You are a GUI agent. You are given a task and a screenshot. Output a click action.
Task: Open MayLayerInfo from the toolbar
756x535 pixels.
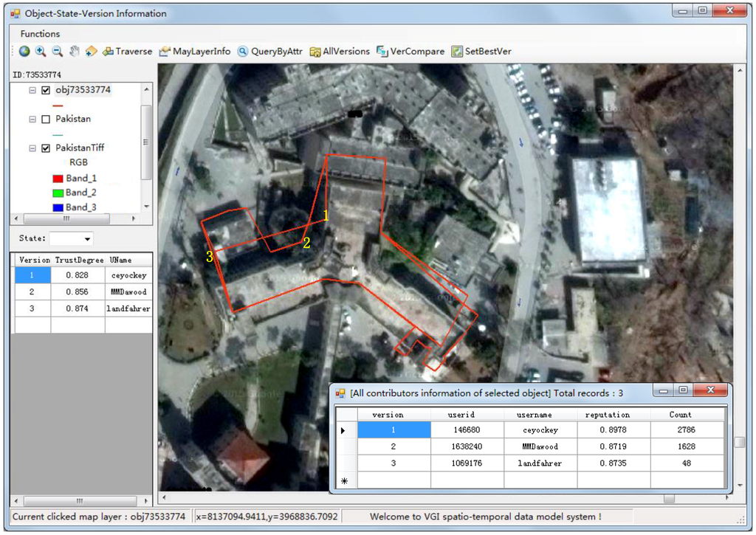tap(195, 52)
